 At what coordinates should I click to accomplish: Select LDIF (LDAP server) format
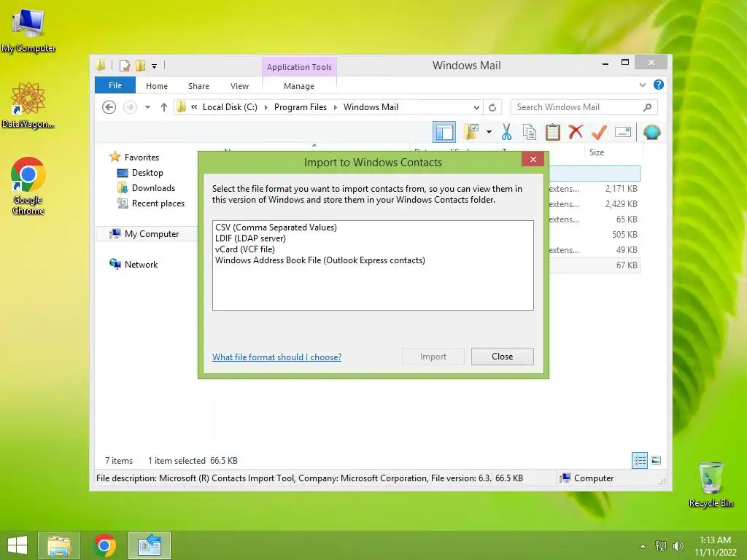click(x=250, y=238)
